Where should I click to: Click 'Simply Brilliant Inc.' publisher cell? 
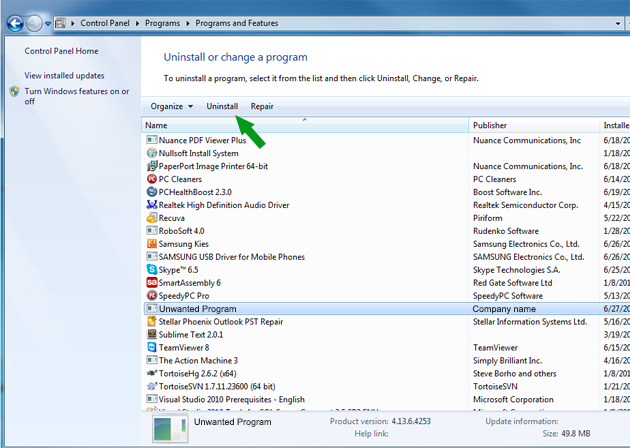(507, 360)
